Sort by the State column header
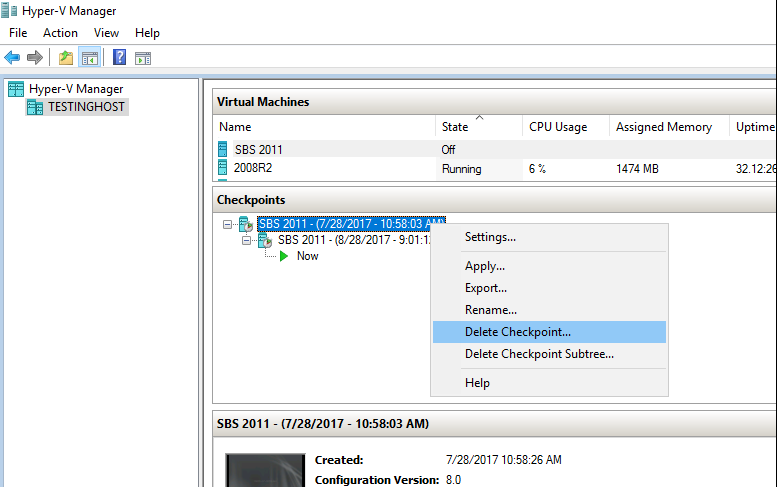Image resolution: width=777 pixels, height=487 pixels. pos(479,127)
